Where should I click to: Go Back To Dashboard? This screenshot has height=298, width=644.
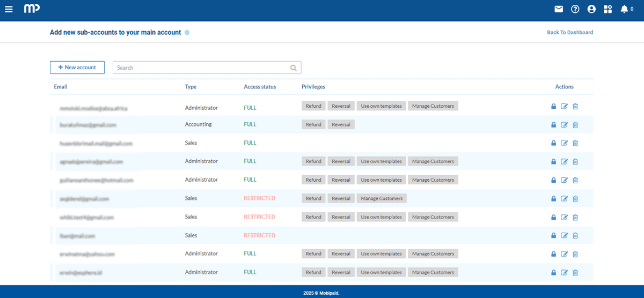pyautogui.click(x=570, y=33)
